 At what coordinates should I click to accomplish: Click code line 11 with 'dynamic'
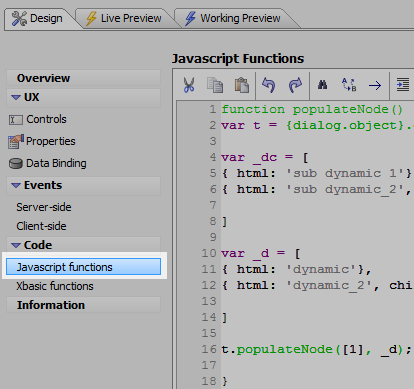(296, 269)
